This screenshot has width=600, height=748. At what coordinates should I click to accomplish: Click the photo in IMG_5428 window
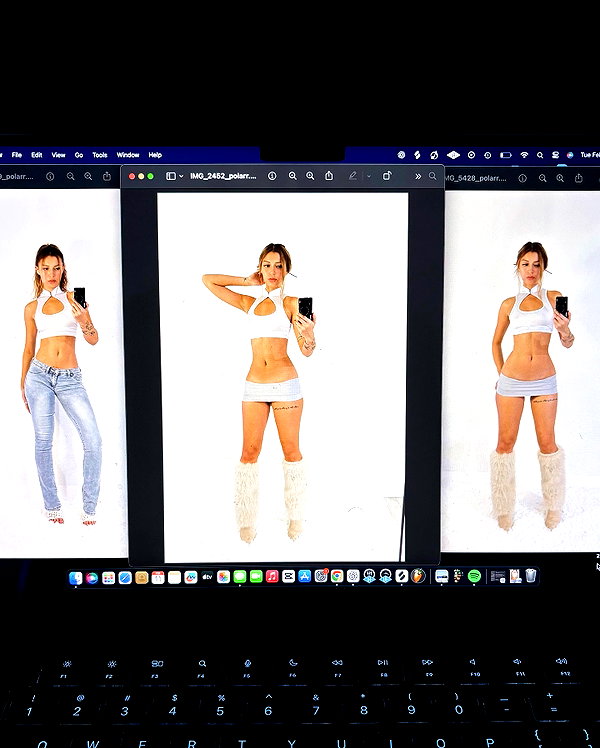tap(521, 372)
